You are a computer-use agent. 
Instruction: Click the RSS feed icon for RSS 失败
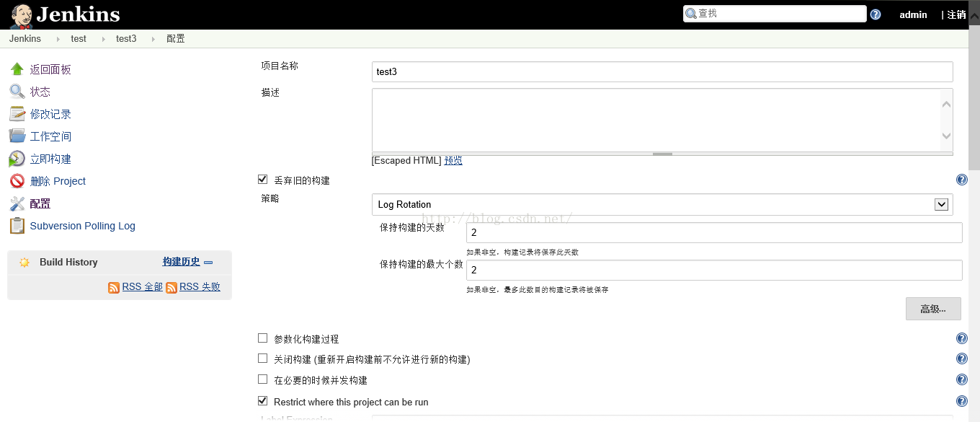click(171, 287)
